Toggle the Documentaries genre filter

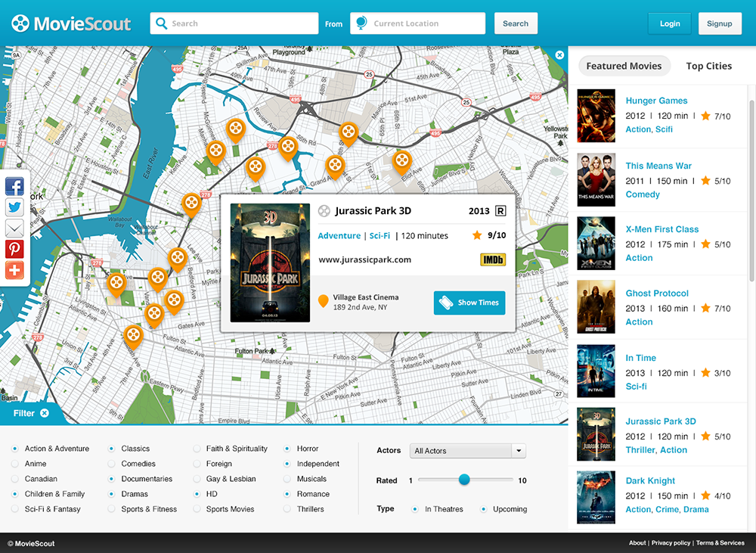pos(111,479)
